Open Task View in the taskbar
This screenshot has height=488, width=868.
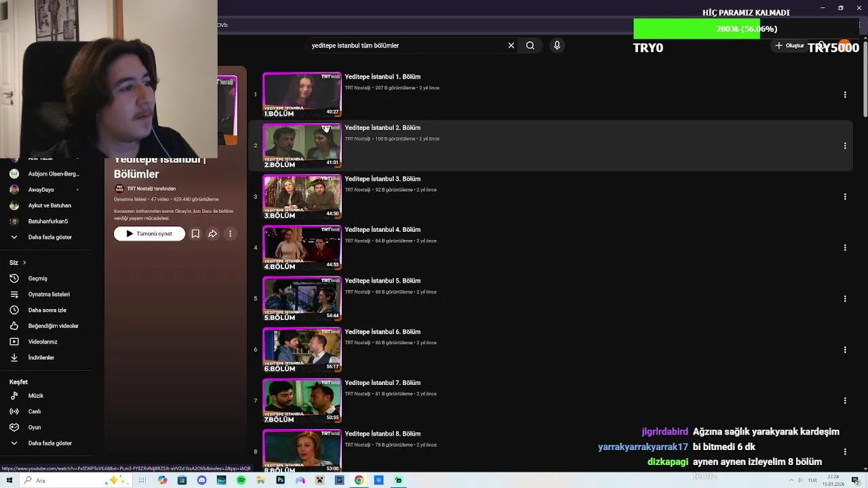[142, 480]
